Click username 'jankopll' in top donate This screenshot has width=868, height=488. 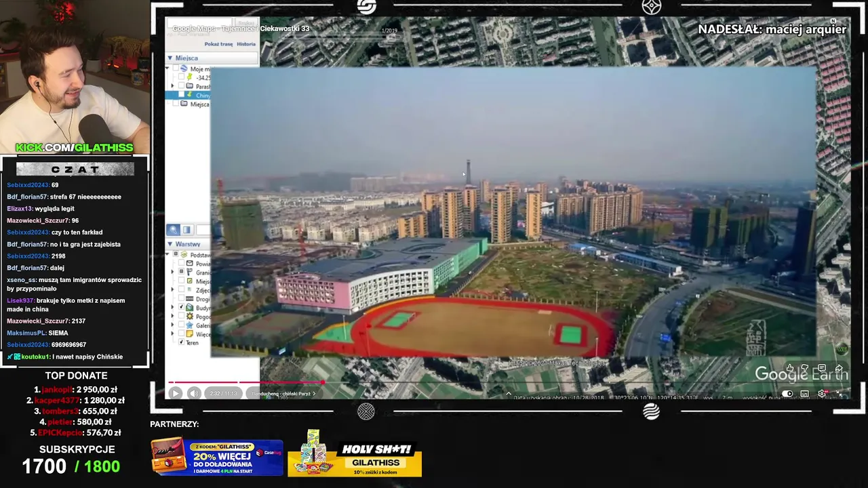(56, 390)
